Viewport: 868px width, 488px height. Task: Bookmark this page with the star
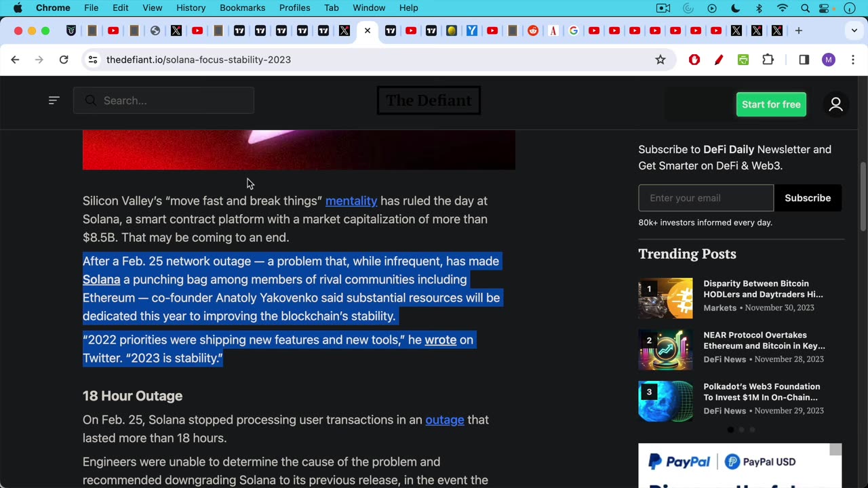click(660, 60)
